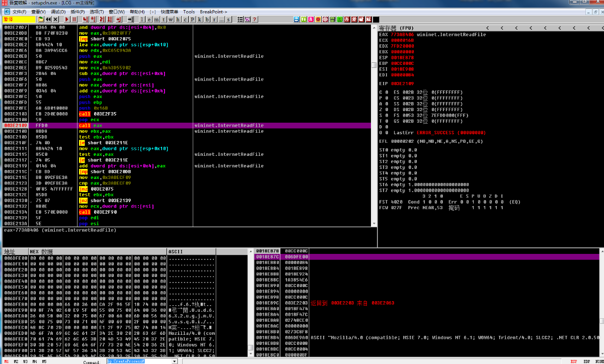Click the [+] menu bar item
The height and width of the screenshot is (364, 604).
click(153, 12)
